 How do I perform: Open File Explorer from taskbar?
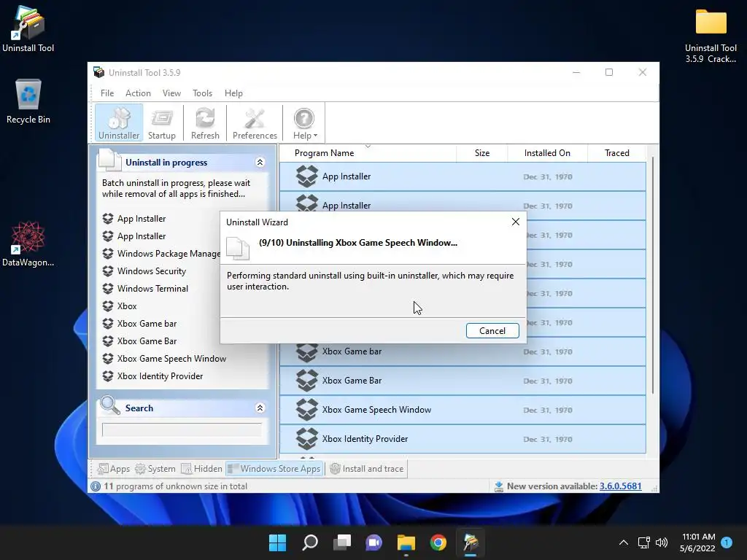pos(406,542)
